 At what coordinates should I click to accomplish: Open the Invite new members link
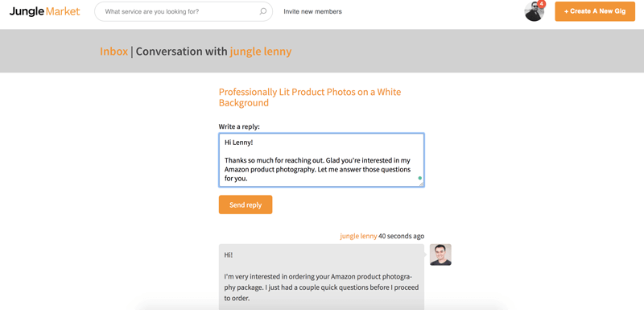click(312, 11)
